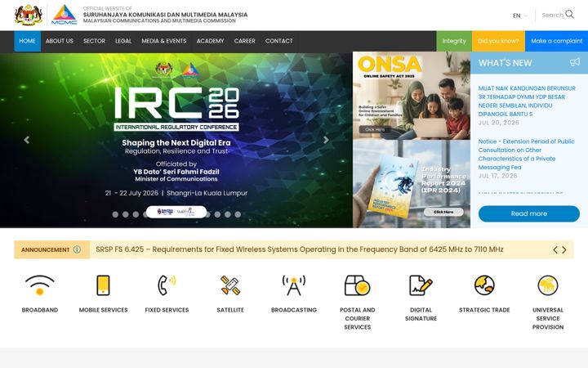Select the last carousel dot
Viewport: 588px width, 368px height.
click(x=238, y=214)
